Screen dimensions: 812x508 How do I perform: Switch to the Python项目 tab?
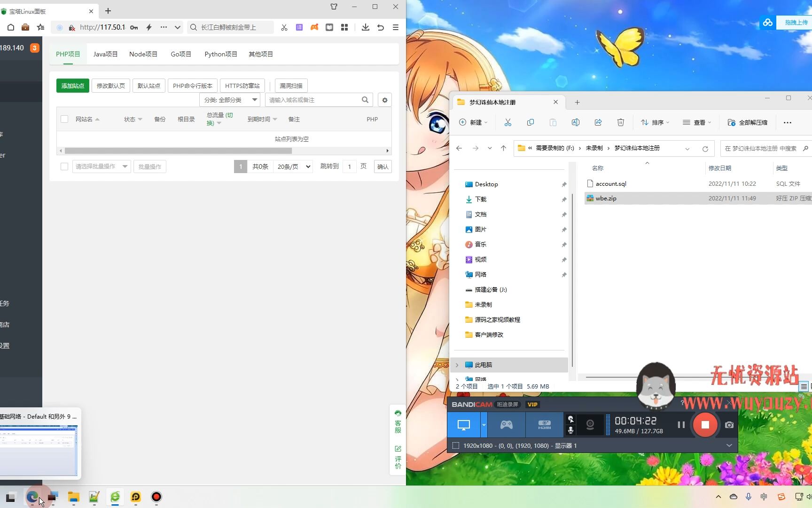(221, 54)
